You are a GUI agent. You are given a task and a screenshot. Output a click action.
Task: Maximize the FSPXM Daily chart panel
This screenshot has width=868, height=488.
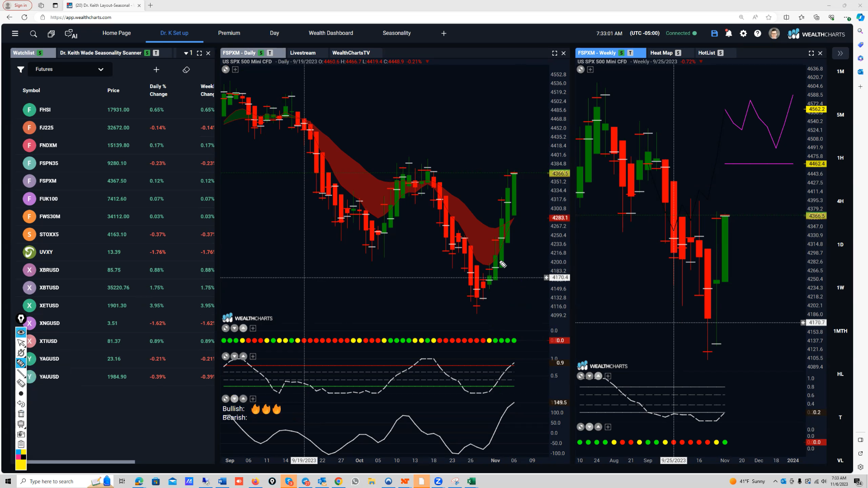click(555, 53)
